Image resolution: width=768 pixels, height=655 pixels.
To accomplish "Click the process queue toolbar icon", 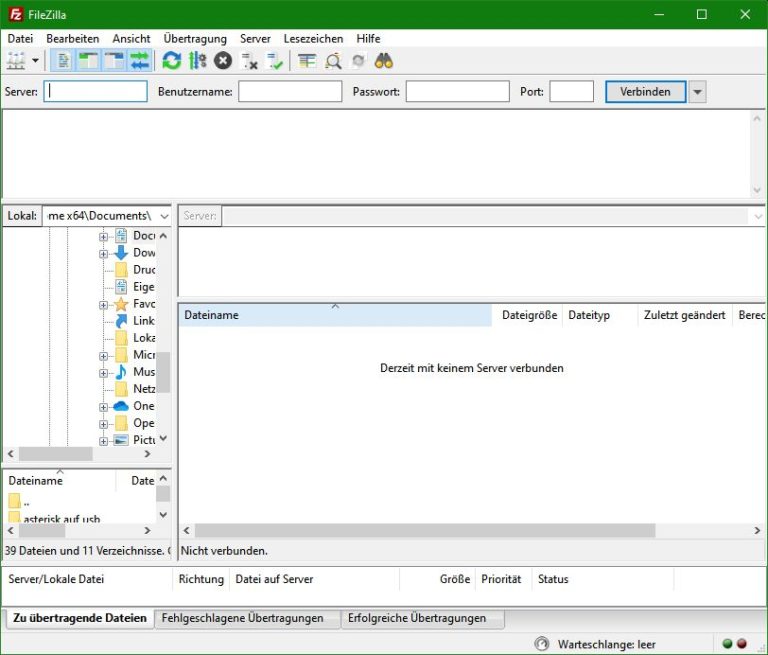I will point(197,61).
